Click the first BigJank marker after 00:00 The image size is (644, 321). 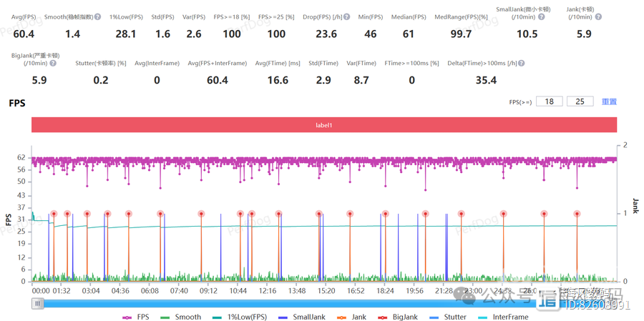[x=54, y=214]
